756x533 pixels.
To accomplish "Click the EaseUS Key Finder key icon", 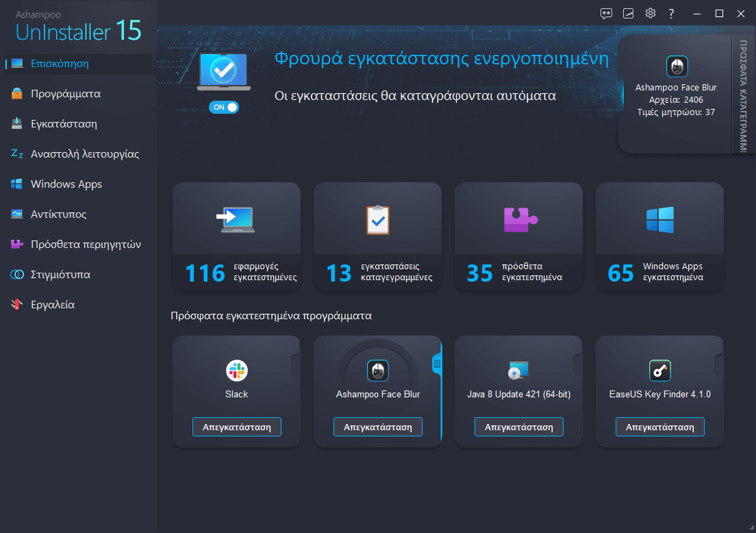I will (660, 371).
